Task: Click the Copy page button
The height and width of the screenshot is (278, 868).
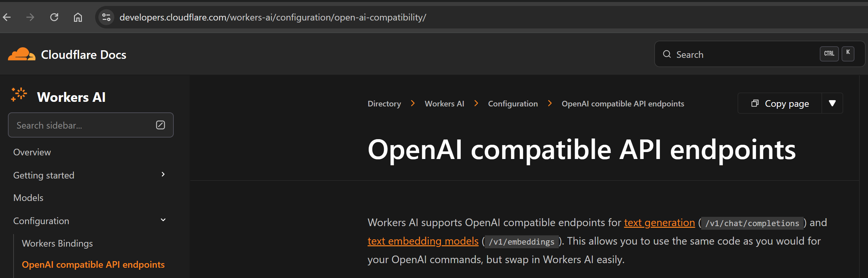Action: point(780,103)
